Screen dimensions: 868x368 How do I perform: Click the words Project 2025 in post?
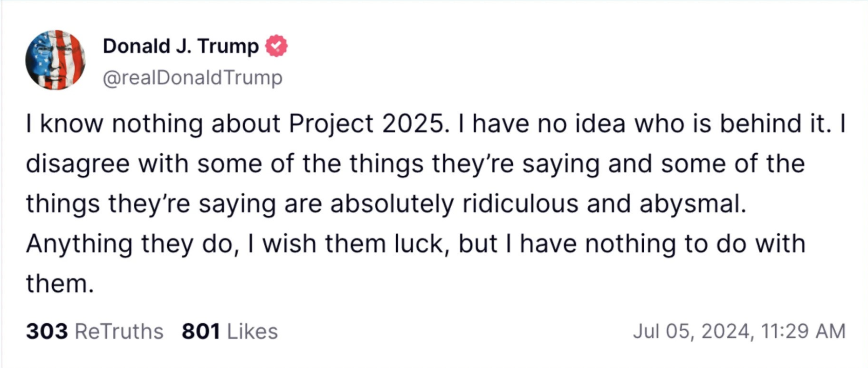[365, 124]
